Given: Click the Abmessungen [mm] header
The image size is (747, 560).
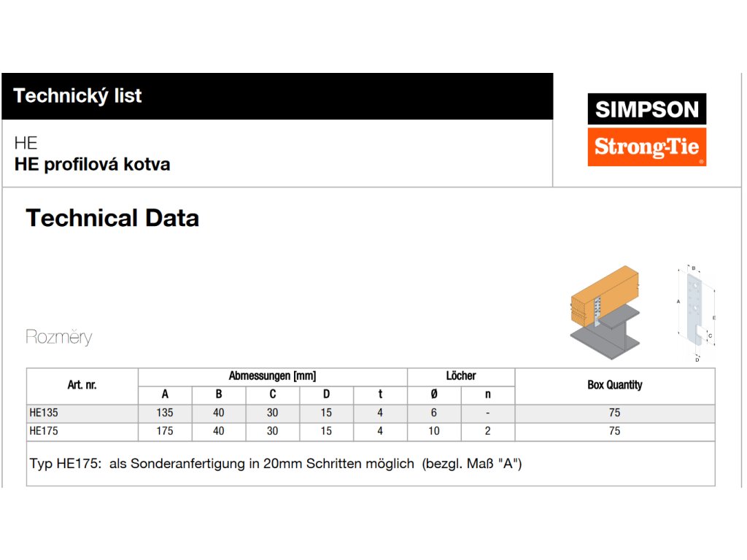Looking at the screenshot, I should 272,376.
